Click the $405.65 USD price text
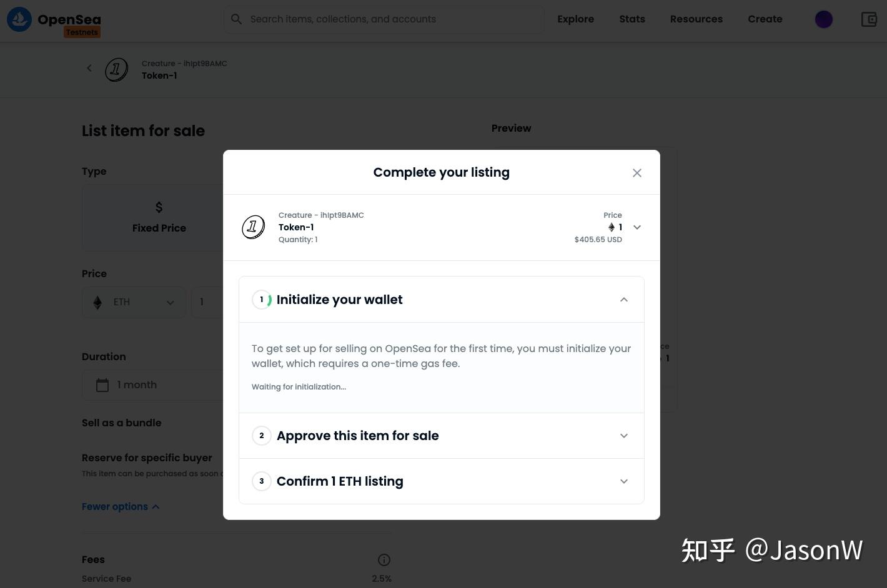Image resolution: width=887 pixels, height=588 pixels. (x=598, y=240)
